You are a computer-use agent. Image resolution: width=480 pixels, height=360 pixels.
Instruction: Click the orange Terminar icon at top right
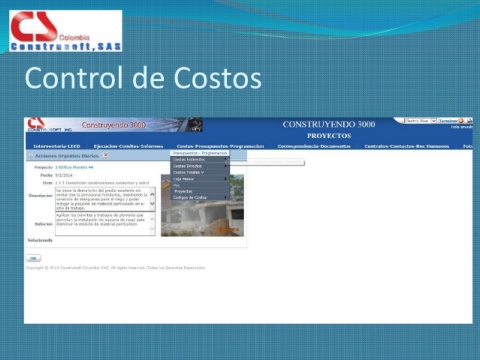click(461, 121)
